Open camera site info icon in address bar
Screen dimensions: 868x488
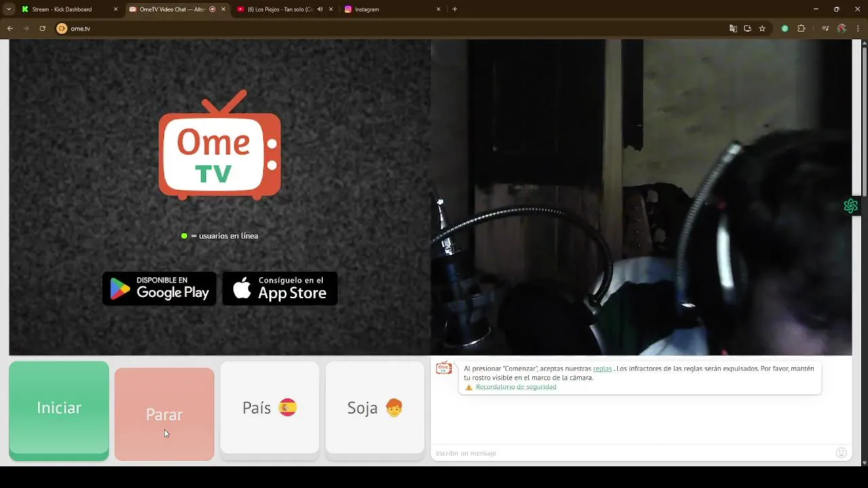coord(62,28)
